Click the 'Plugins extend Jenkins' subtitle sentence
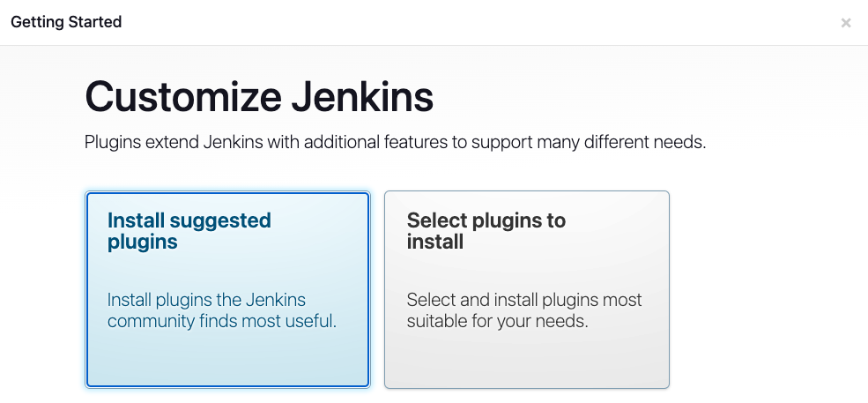This screenshot has height=403, width=868. point(395,142)
